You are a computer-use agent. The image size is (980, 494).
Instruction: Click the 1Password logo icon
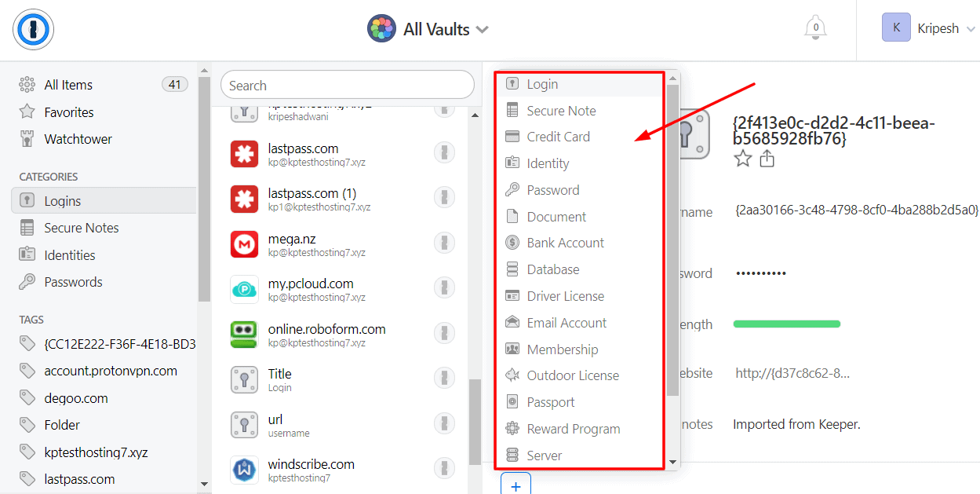pyautogui.click(x=33, y=30)
